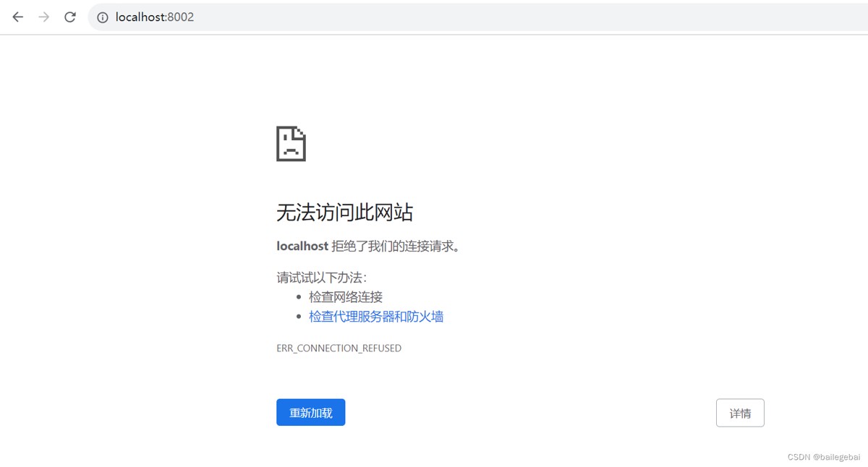Show details with the 详情 button
The height and width of the screenshot is (467, 868).
click(739, 413)
